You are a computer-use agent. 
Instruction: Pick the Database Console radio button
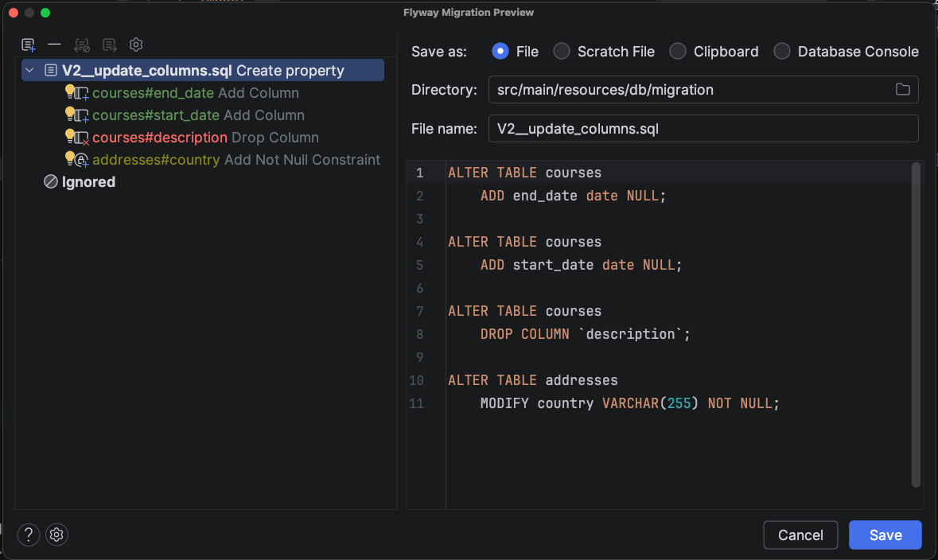point(782,52)
